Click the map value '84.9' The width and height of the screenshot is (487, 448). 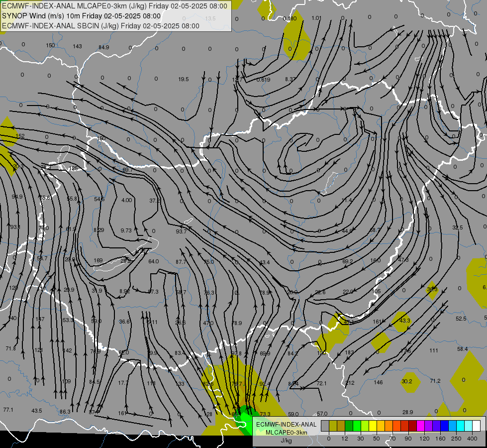point(104,48)
